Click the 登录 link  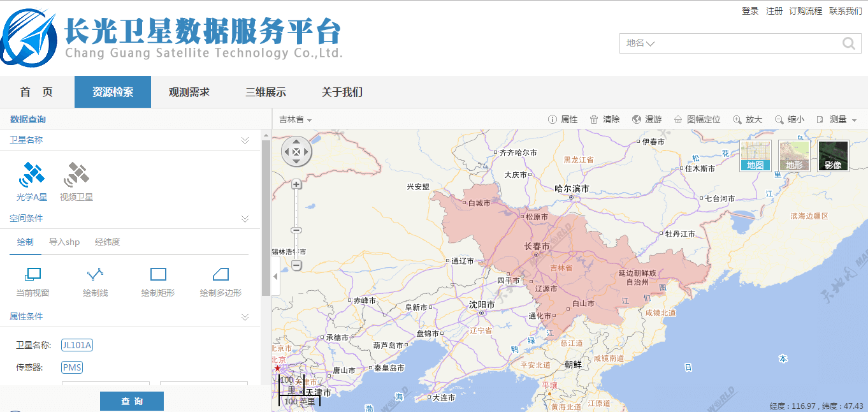coord(750,11)
